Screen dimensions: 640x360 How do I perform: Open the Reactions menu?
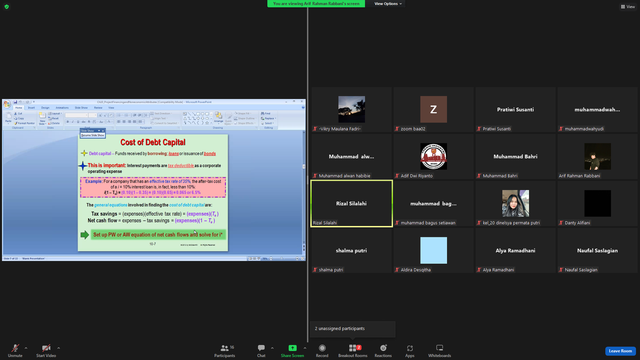383,350
